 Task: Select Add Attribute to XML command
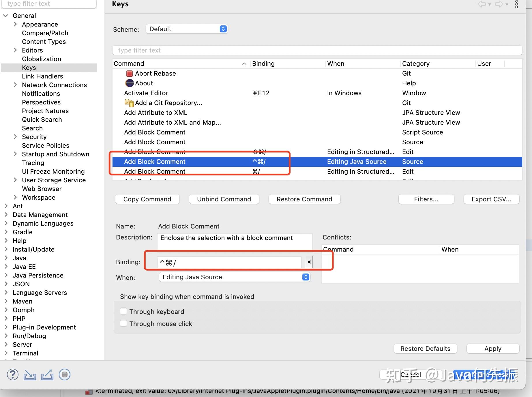click(x=317, y=113)
